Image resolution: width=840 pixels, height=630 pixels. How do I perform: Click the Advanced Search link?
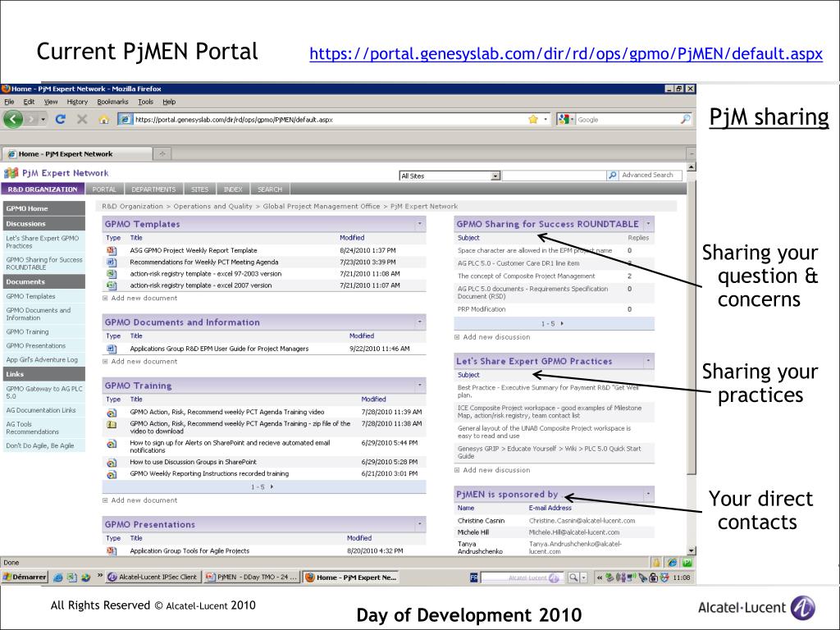647,176
